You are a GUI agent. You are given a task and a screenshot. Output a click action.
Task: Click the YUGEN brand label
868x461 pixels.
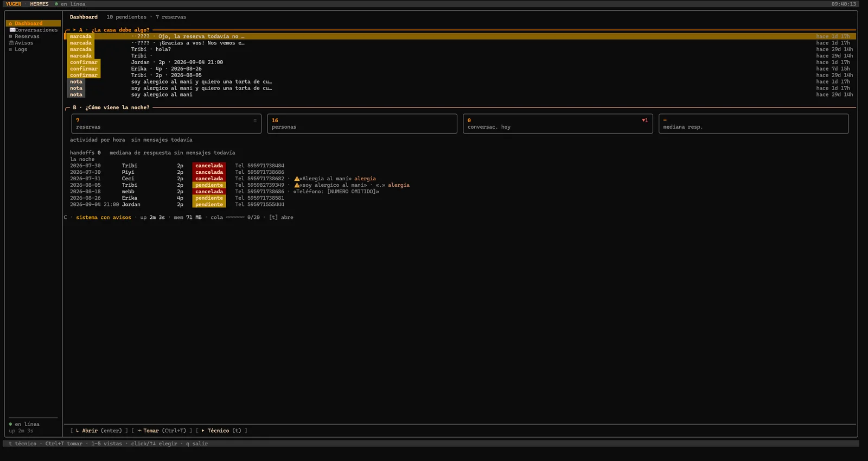tap(14, 4)
